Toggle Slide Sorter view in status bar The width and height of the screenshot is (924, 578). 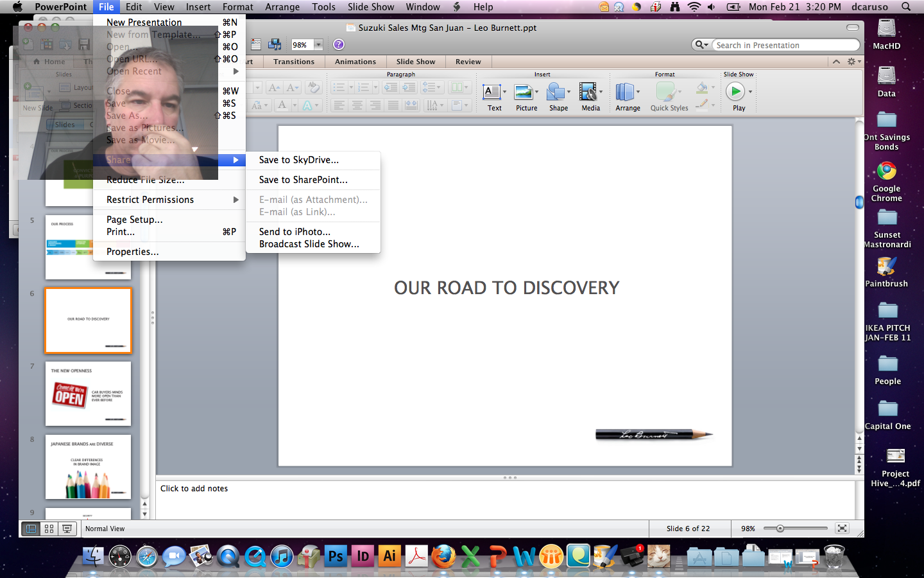(x=49, y=529)
